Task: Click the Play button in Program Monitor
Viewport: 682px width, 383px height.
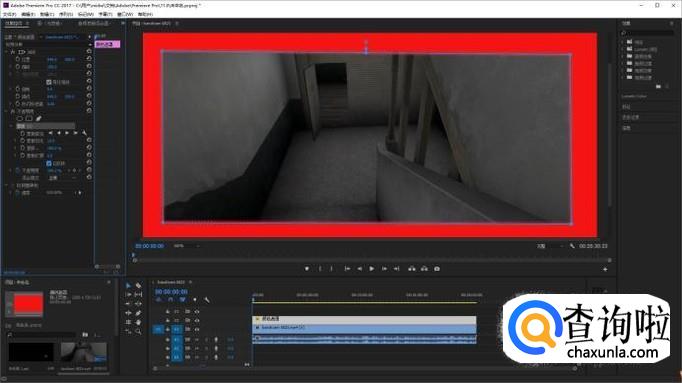Action: tap(371, 269)
